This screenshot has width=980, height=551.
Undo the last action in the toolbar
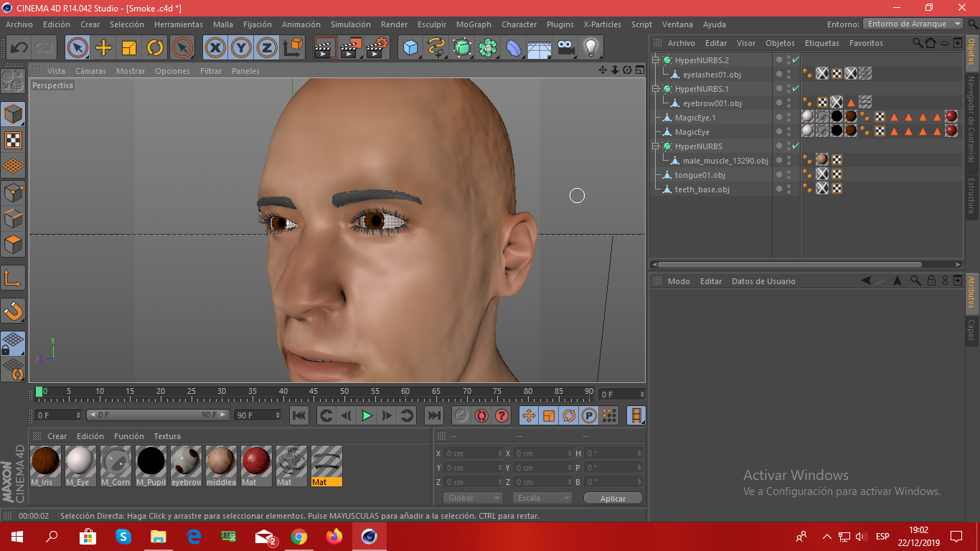tap(19, 48)
